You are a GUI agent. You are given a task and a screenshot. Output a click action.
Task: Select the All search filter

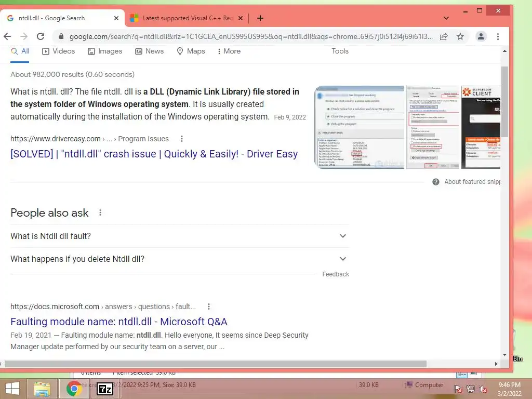[x=20, y=51]
